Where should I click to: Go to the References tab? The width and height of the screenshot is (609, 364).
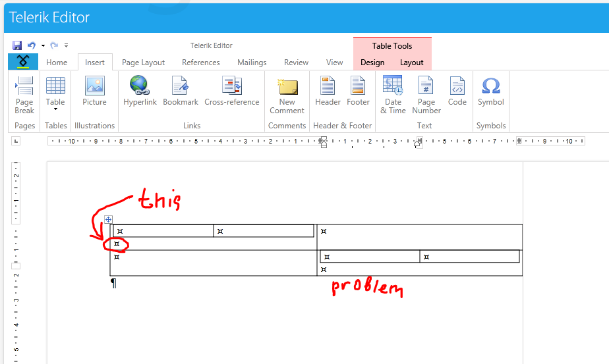pyautogui.click(x=201, y=63)
